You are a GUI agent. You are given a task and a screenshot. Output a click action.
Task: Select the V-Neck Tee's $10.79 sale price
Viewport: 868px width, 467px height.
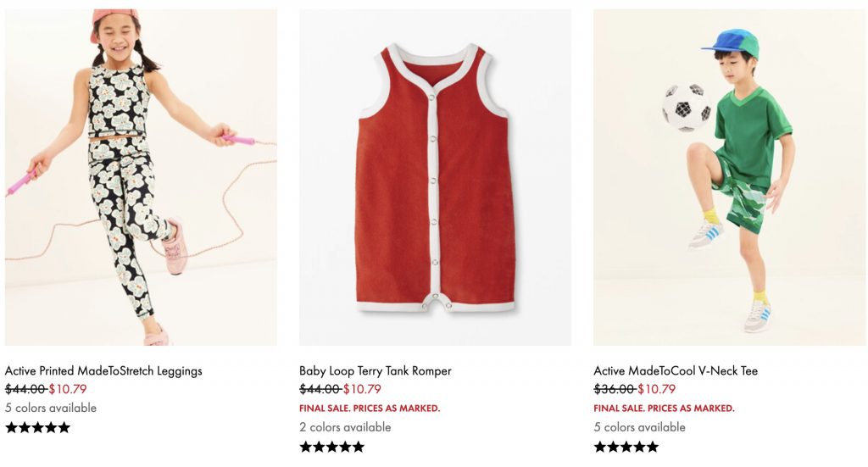point(656,390)
